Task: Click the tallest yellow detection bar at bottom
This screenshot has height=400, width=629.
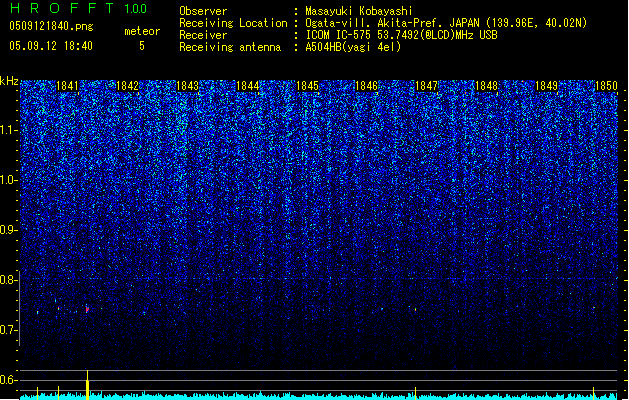Action: point(87,385)
